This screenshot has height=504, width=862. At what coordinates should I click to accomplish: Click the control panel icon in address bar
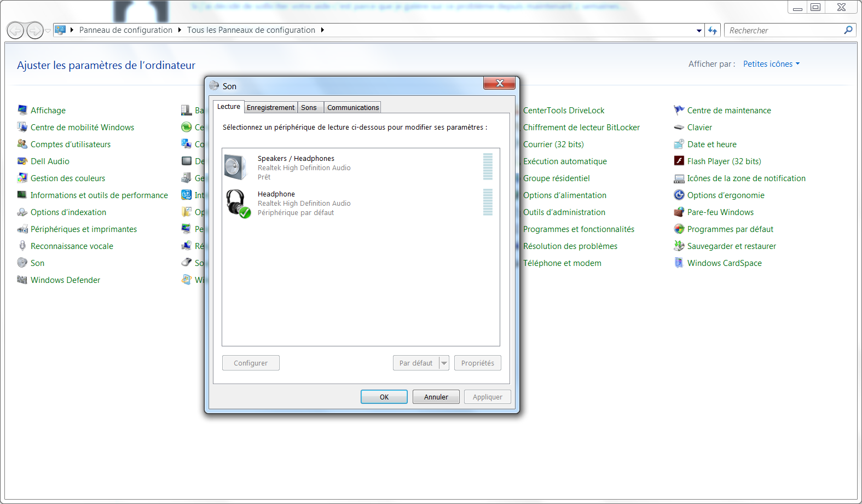[x=60, y=30]
